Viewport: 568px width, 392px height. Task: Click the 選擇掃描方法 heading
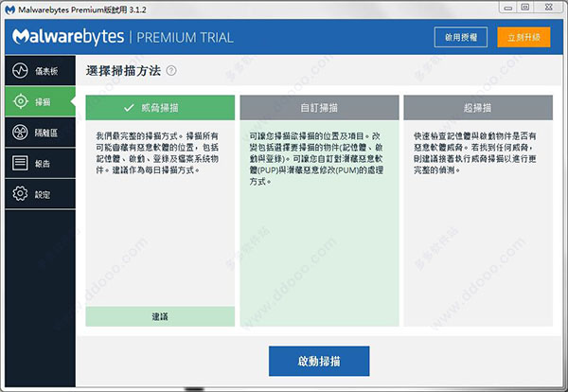[x=123, y=71]
